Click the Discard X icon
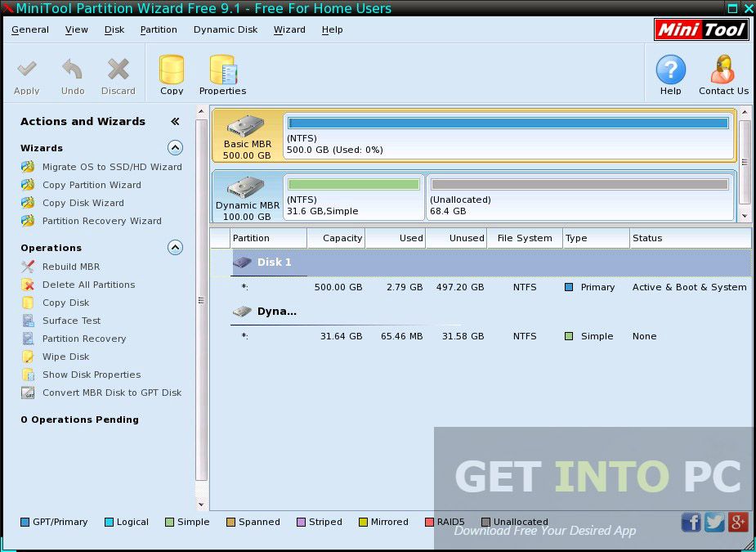756x552 pixels. click(x=119, y=70)
